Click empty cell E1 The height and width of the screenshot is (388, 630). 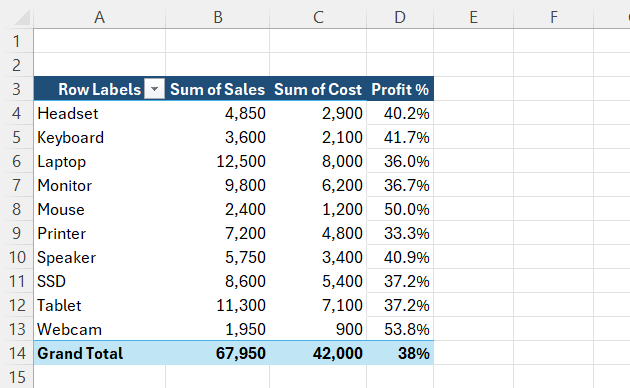(474, 41)
